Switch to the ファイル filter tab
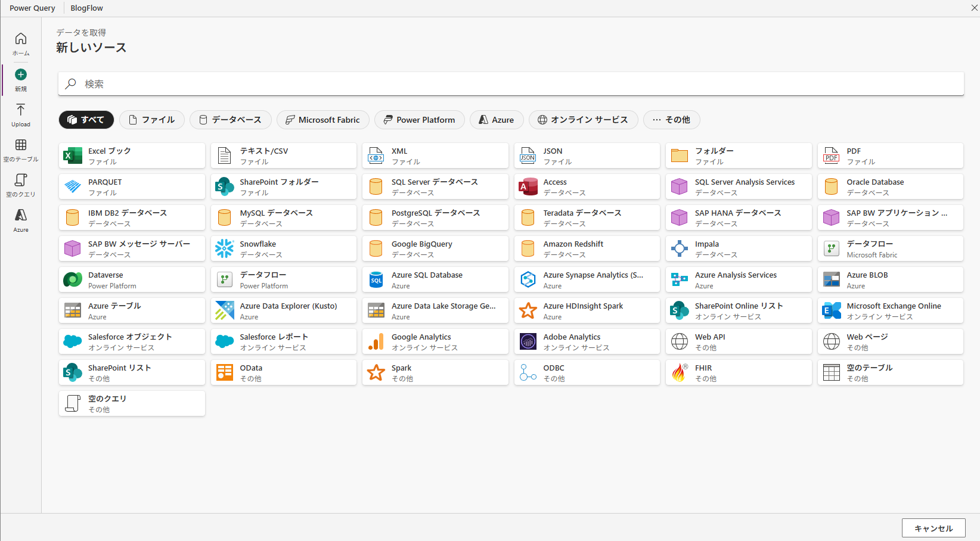 [x=152, y=120]
